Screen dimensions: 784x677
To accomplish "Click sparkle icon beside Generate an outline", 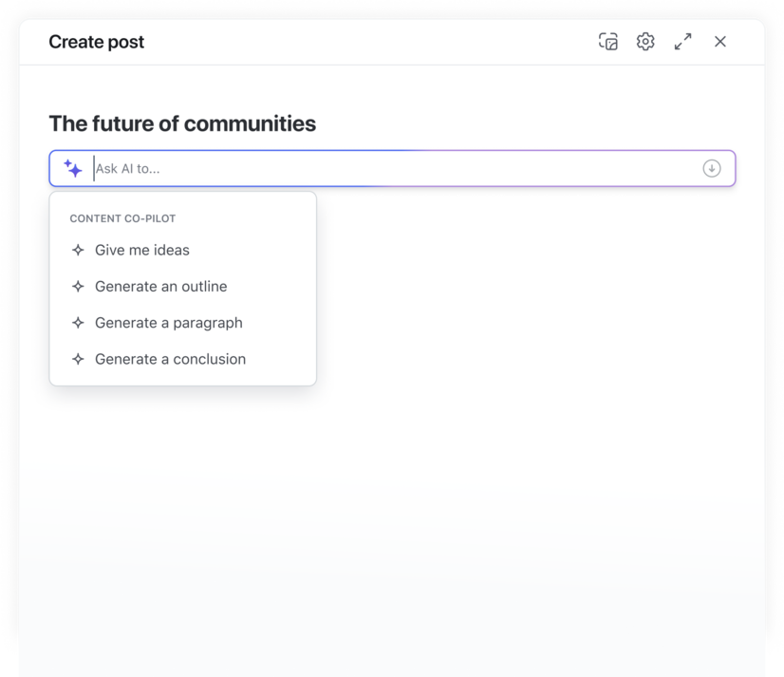I will tap(78, 286).
